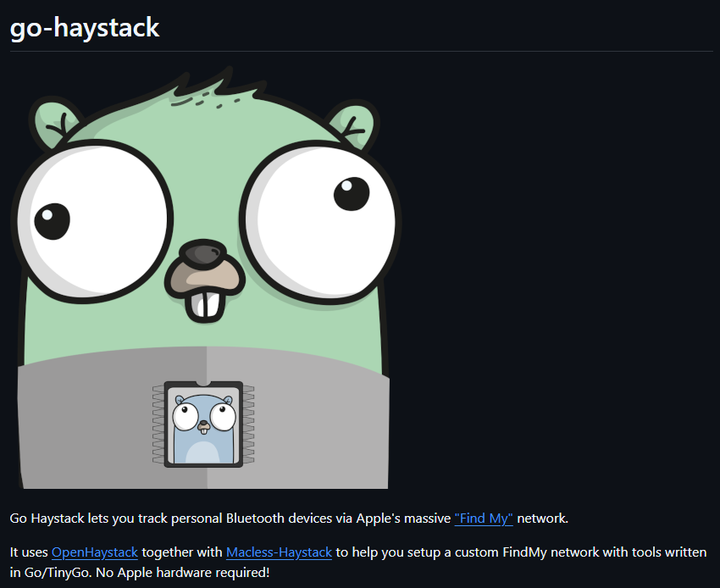Open the "Find My" link

pos(484,519)
